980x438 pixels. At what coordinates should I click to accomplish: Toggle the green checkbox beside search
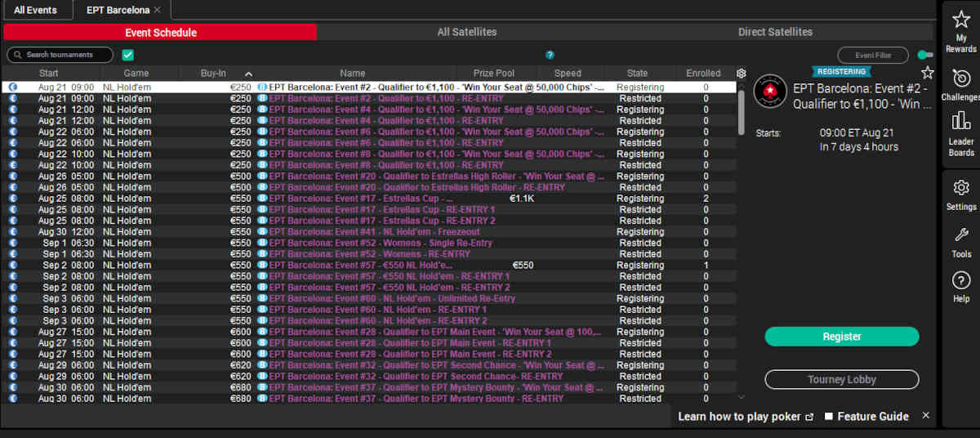[127, 55]
